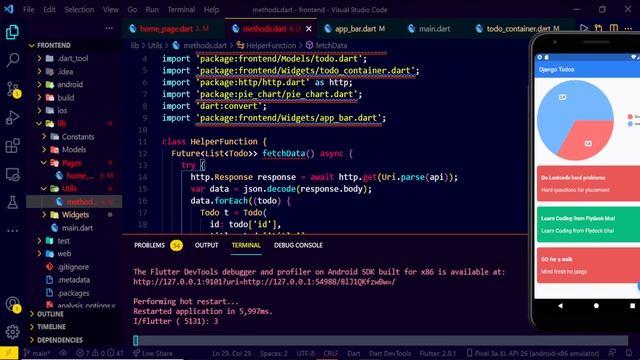
Task: Click Dart DevTools in status bar
Action: click(390, 353)
